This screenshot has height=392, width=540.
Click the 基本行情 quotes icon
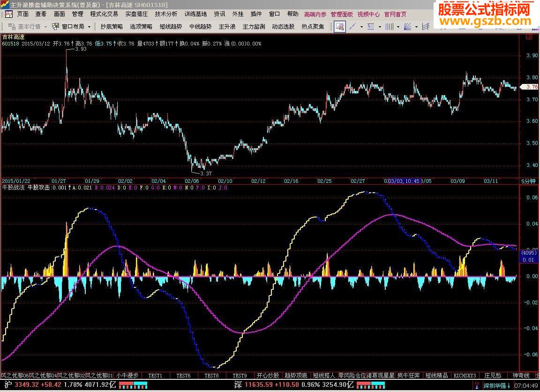click(x=12, y=27)
